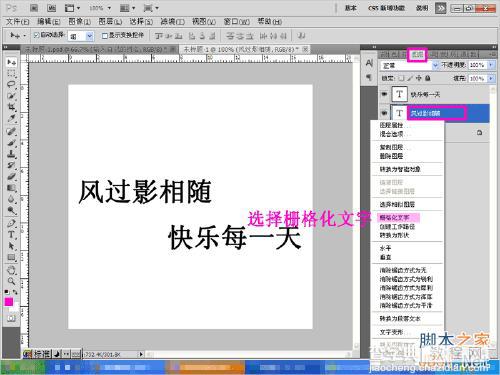Open the 不透明度 opacity arrow

[x=492, y=65]
